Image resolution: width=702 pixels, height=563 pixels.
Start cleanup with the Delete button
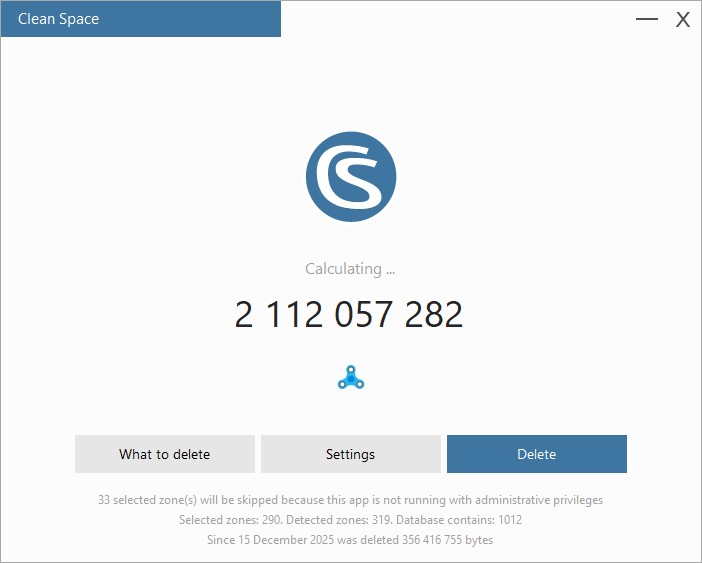coord(537,454)
